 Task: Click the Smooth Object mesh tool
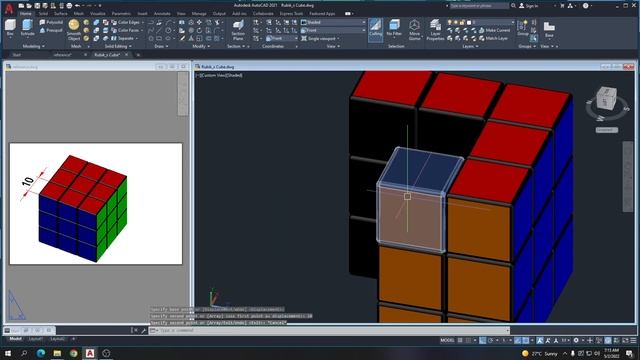[74, 30]
